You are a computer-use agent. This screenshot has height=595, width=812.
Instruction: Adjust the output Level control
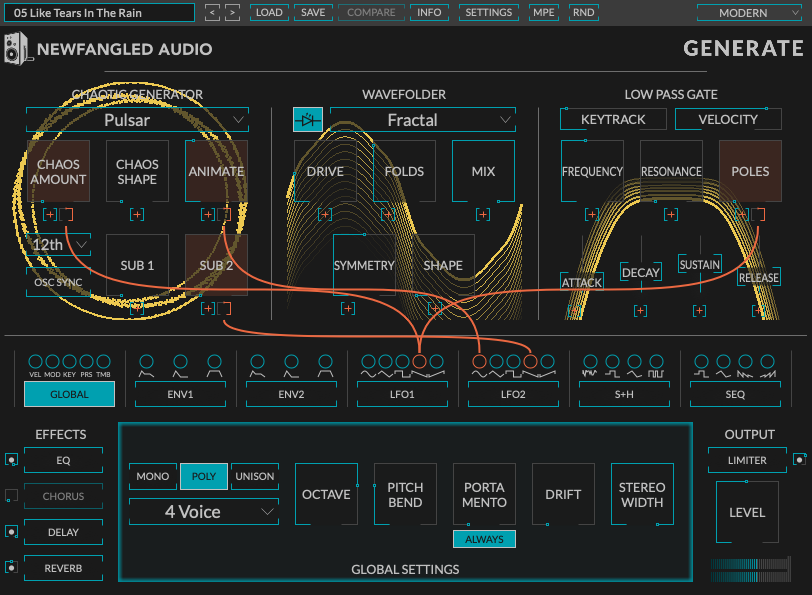[x=746, y=512]
